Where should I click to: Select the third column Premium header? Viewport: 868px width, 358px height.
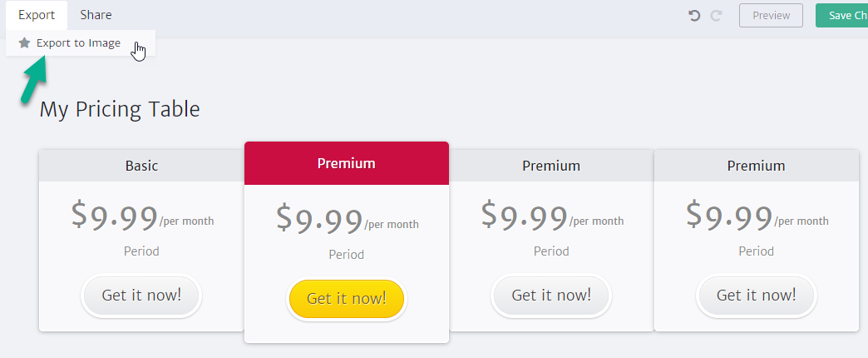click(551, 166)
